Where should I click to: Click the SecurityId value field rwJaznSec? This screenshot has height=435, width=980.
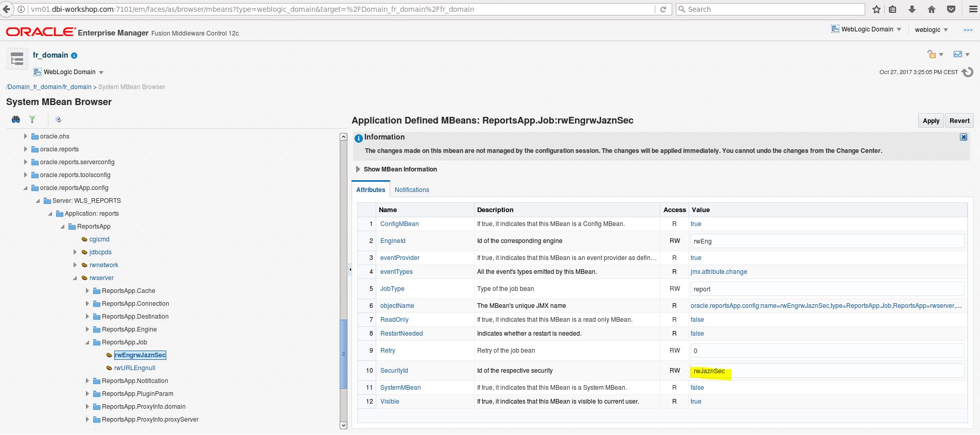[x=827, y=371]
